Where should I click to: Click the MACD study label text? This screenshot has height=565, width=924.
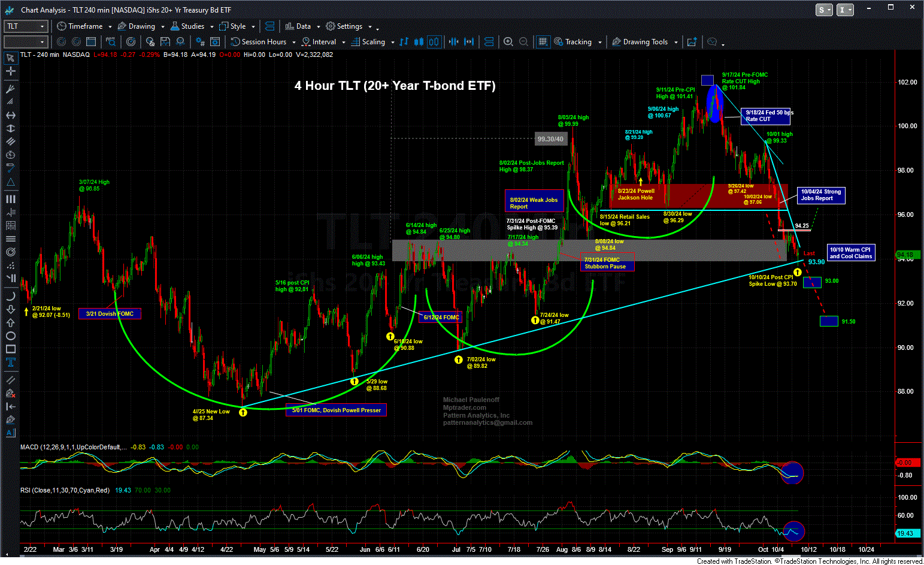tap(73, 447)
